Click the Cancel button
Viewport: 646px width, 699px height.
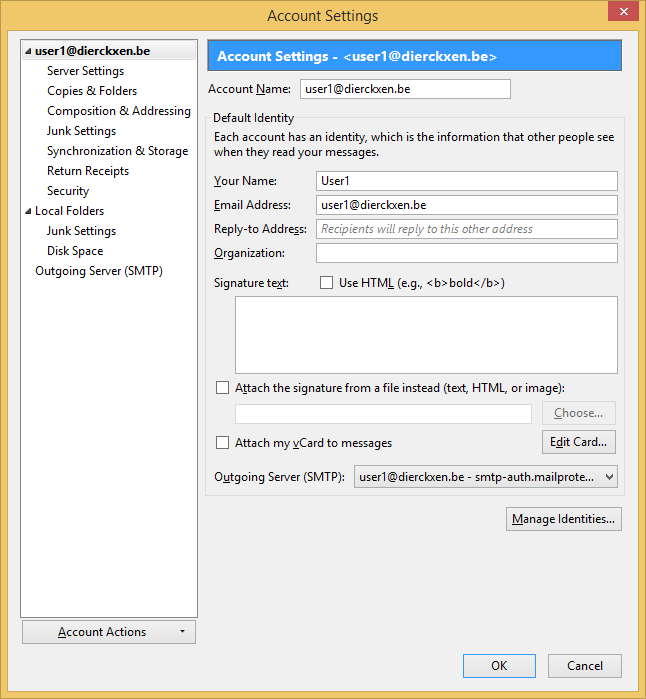585,666
